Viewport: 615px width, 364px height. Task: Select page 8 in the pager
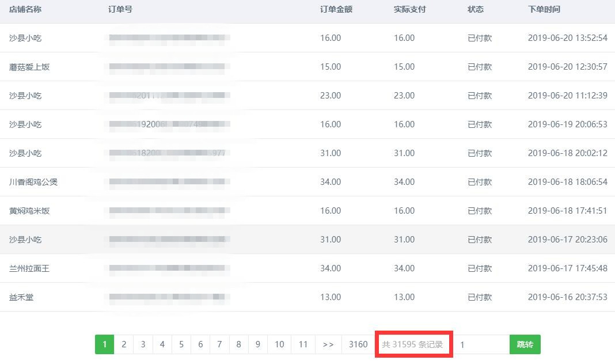point(238,344)
